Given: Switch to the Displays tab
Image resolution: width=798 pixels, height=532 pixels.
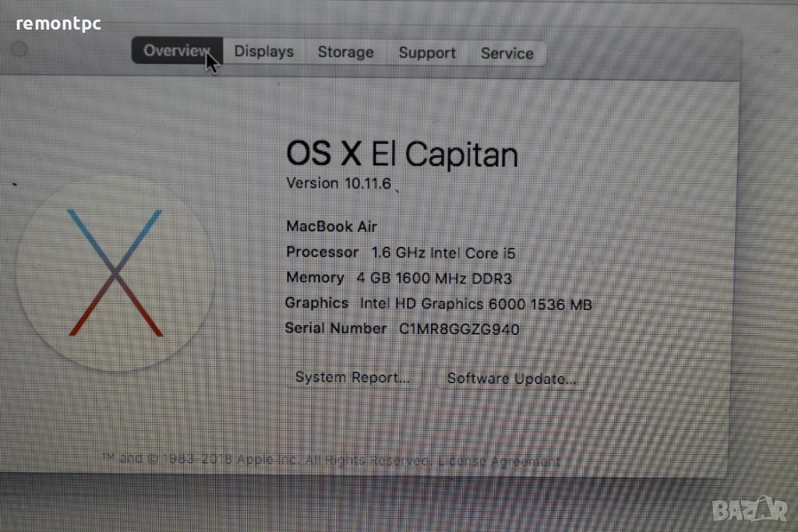Looking at the screenshot, I should point(263,51).
